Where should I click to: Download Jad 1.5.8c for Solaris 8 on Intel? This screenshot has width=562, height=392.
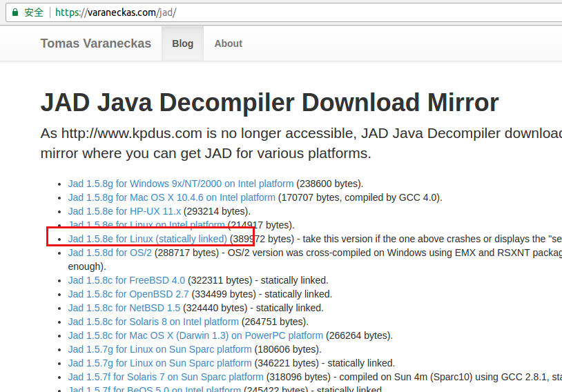click(153, 322)
